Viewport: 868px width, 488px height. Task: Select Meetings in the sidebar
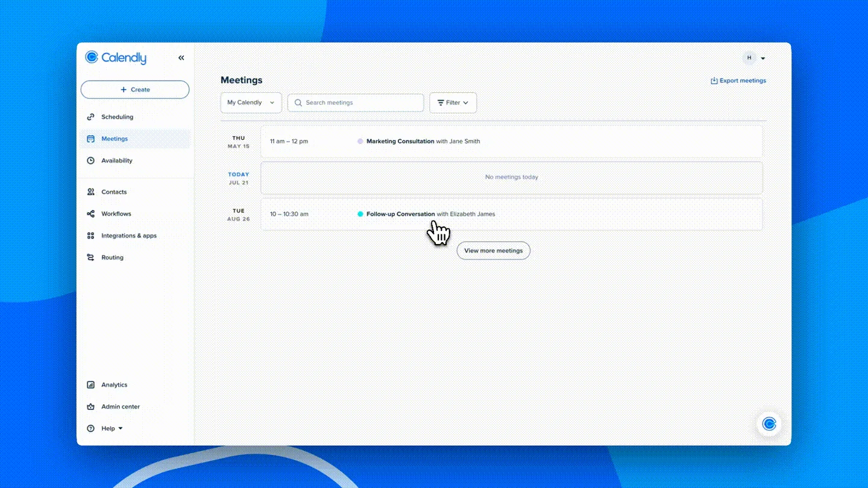pyautogui.click(x=135, y=139)
